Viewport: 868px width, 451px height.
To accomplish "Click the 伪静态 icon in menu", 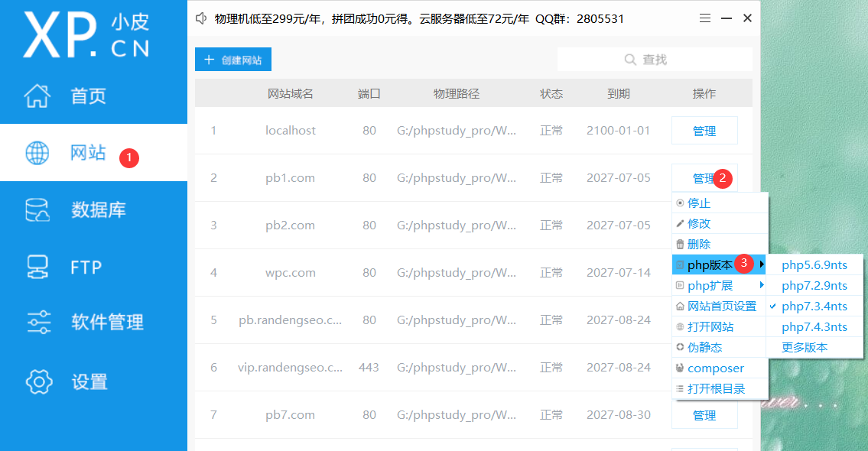I will [680, 347].
